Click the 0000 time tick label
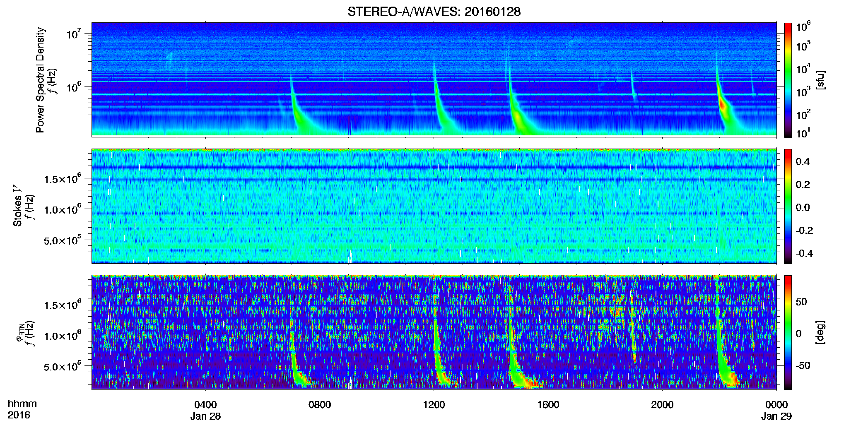This screenshot has height=447, width=868. (x=776, y=405)
